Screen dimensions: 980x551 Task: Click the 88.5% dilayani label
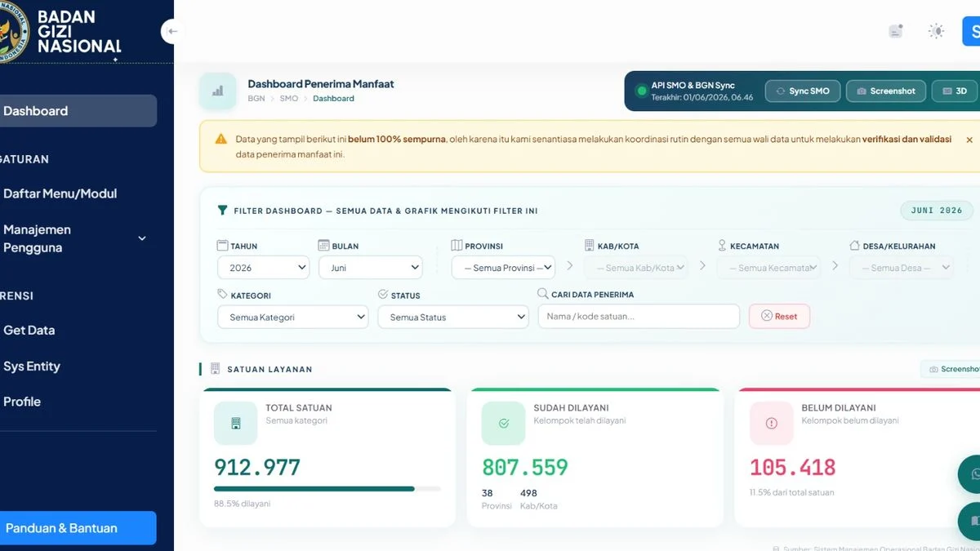tap(242, 504)
